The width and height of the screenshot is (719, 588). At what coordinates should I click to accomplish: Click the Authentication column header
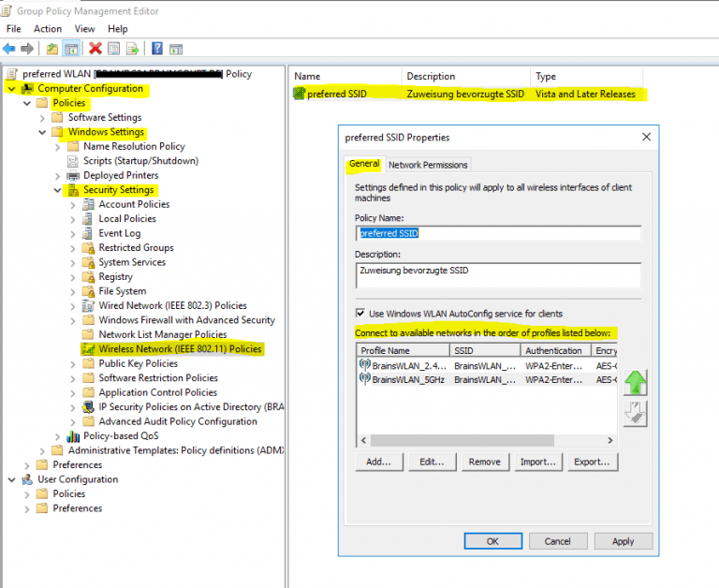click(x=555, y=351)
